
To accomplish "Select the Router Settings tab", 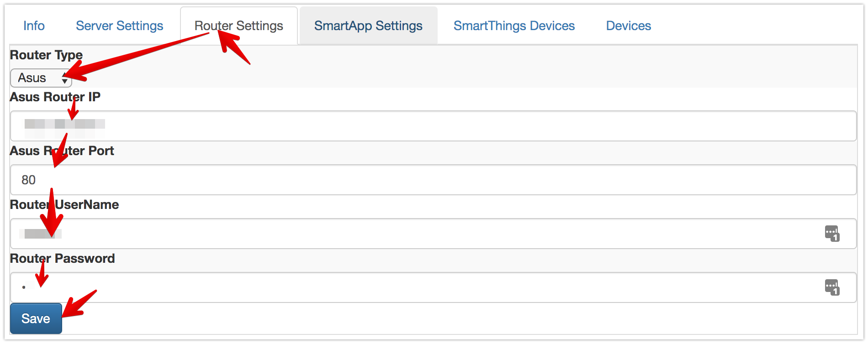I will click(238, 26).
